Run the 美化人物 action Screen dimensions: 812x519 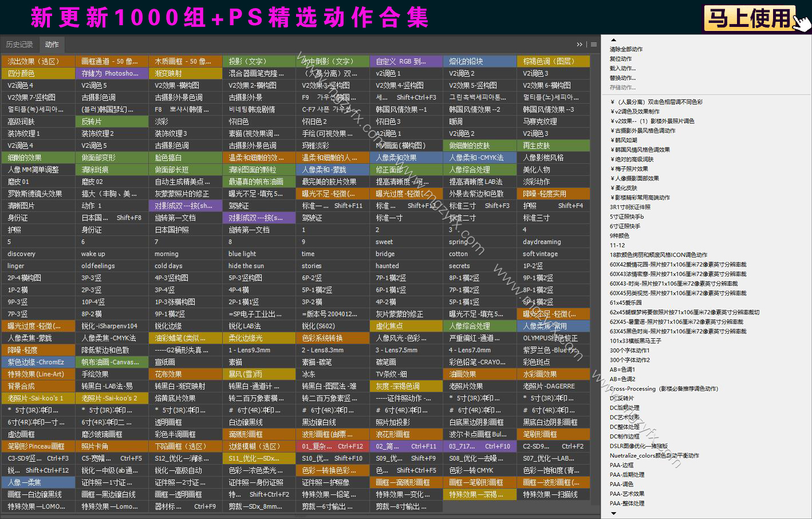click(553, 170)
